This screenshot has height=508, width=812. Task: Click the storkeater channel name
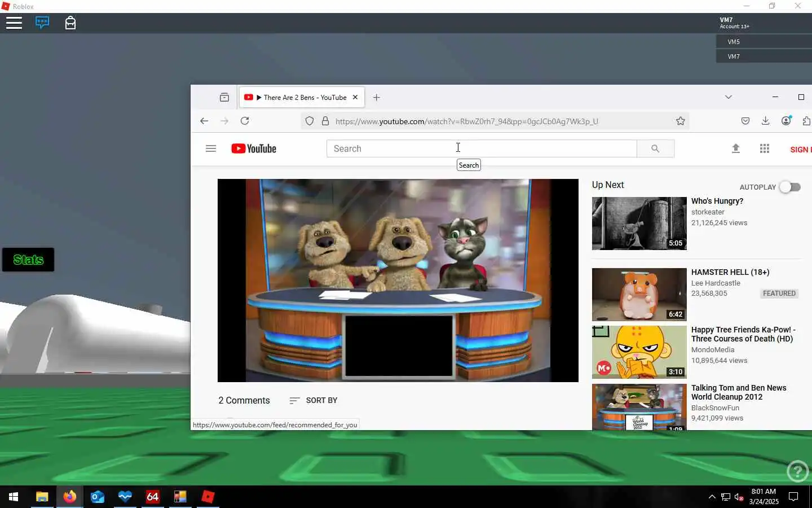tap(708, 212)
